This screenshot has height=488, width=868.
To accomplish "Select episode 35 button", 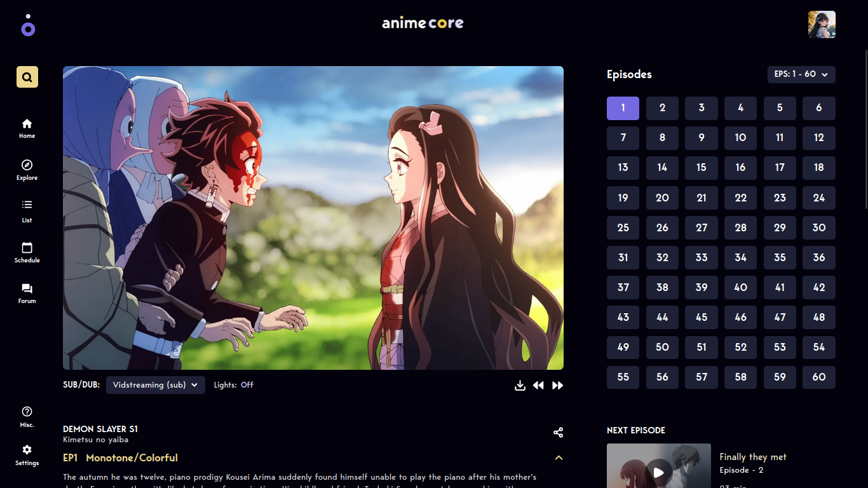I will pyautogui.click(x=780, y=257).
